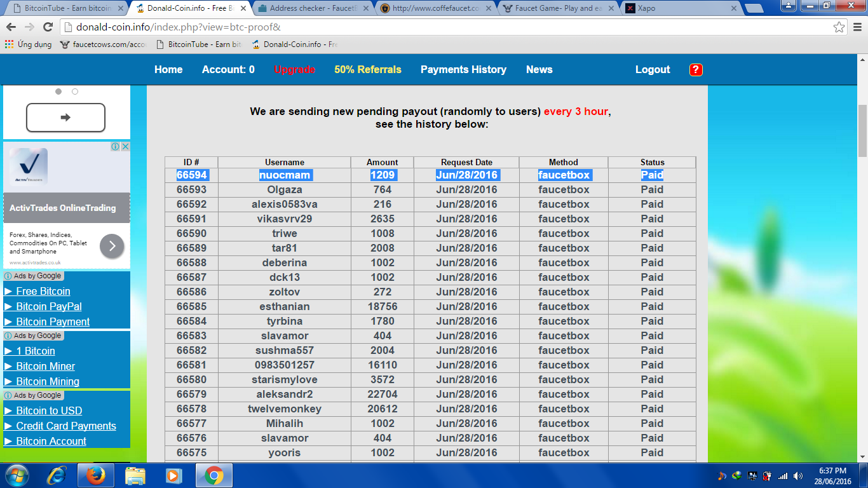Click the ActivTrades OnlineTrading ad banner
The image size is (868, 488).
pos(67,205)
